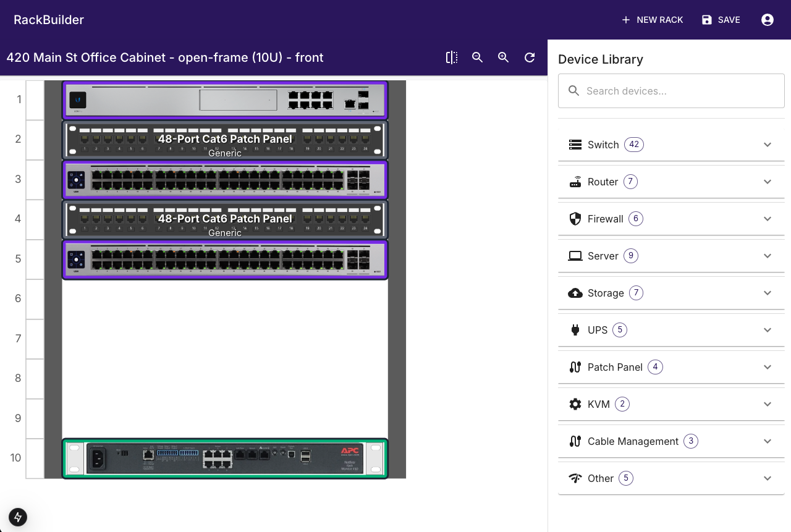Click the NEW RACK button
This screenshot has height=532, width=791.
pos(652,20)
